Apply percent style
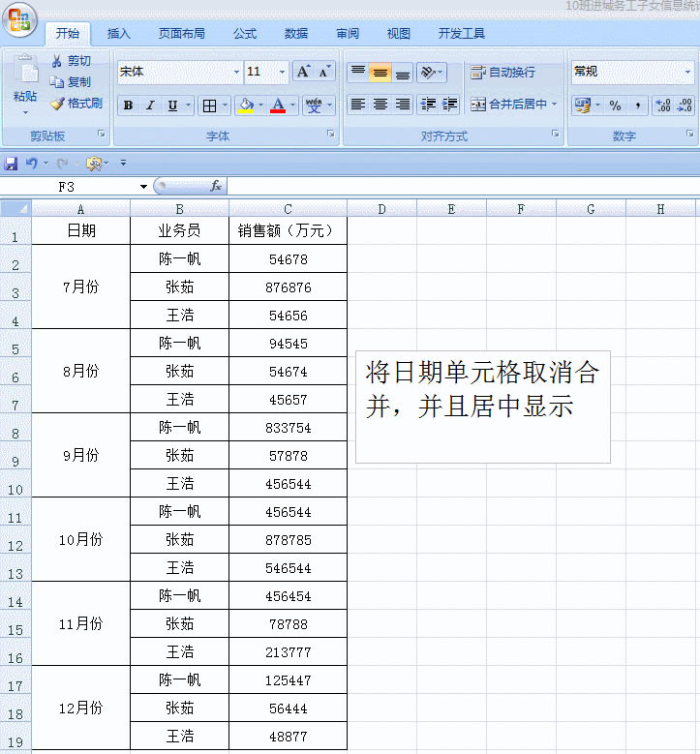Viewport: 700px width, 754px height. pyautogui.click(x=615, y=106)
